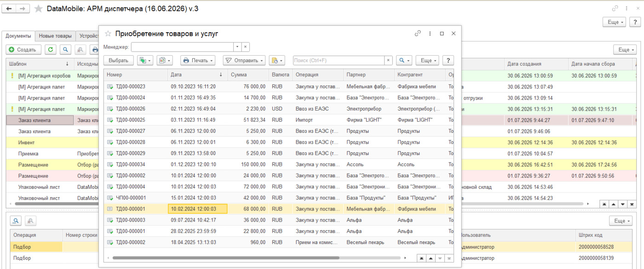Clear the Менеджер field value
The height and width of the screenshot is (269, 644).
tap(246, 47)
